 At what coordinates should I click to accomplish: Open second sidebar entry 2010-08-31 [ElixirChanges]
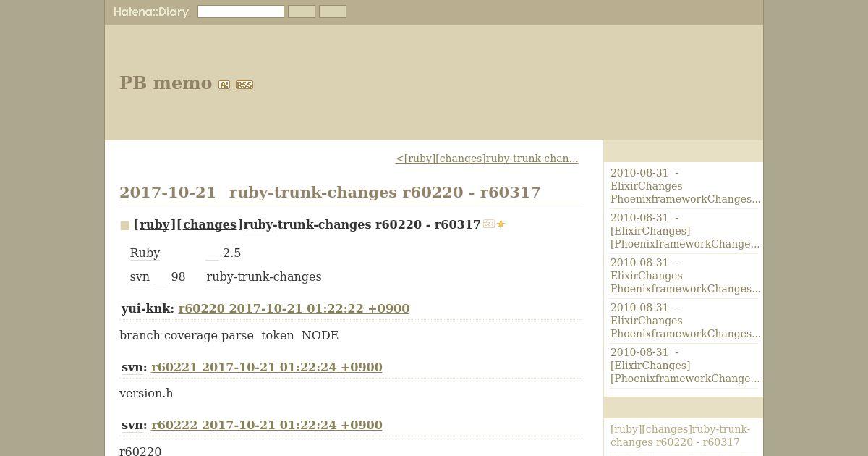point(684,231)
